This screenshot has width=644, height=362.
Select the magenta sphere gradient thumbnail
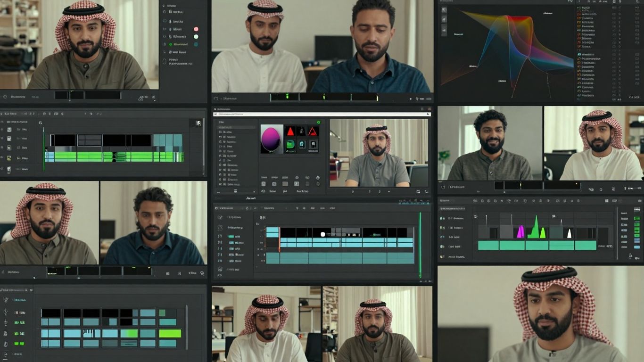coord(272,139)
